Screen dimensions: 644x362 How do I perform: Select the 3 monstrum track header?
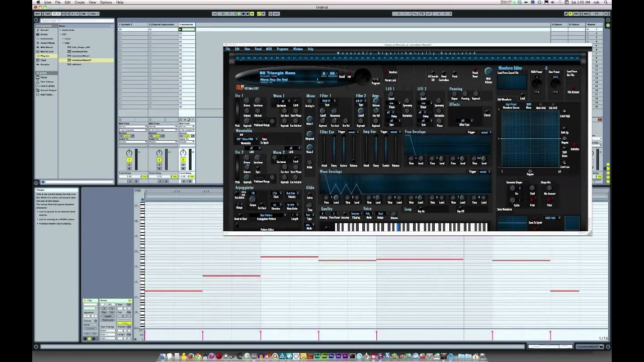[187, 24]
